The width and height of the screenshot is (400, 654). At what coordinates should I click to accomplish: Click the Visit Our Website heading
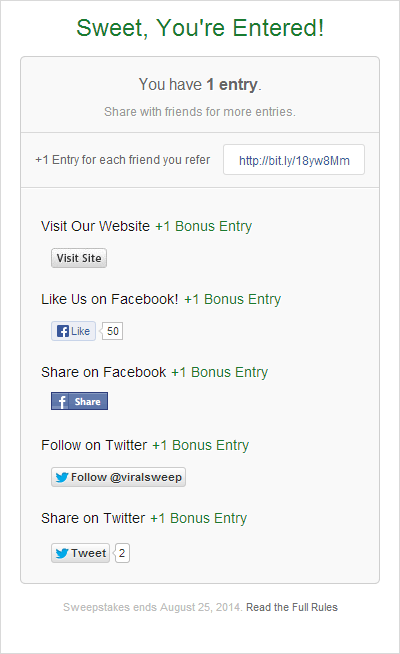click(95, 226)
